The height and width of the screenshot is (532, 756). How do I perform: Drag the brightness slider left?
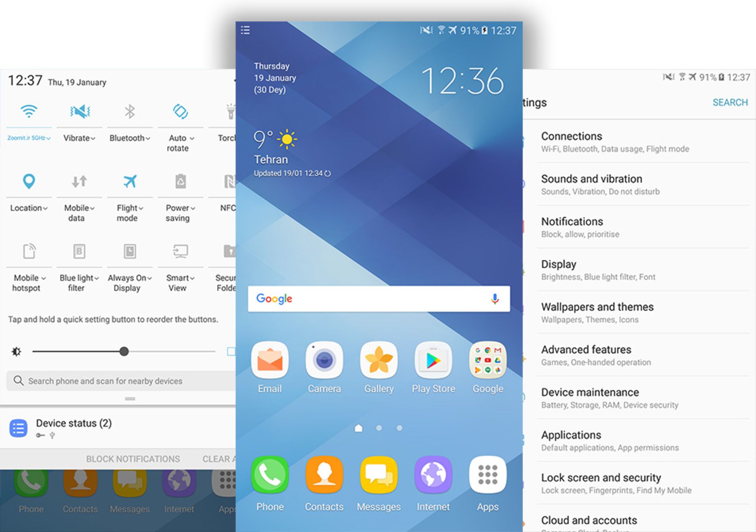(x=123, y=351)
